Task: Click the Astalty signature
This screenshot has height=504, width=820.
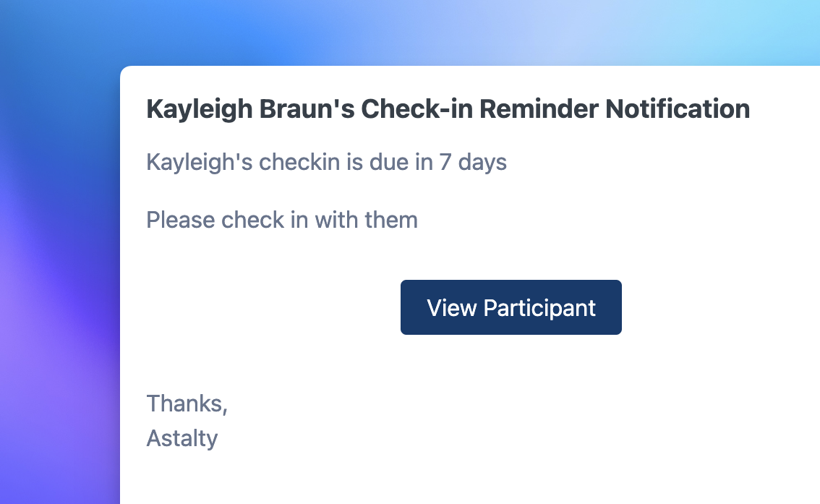Action: click(182, 438)
